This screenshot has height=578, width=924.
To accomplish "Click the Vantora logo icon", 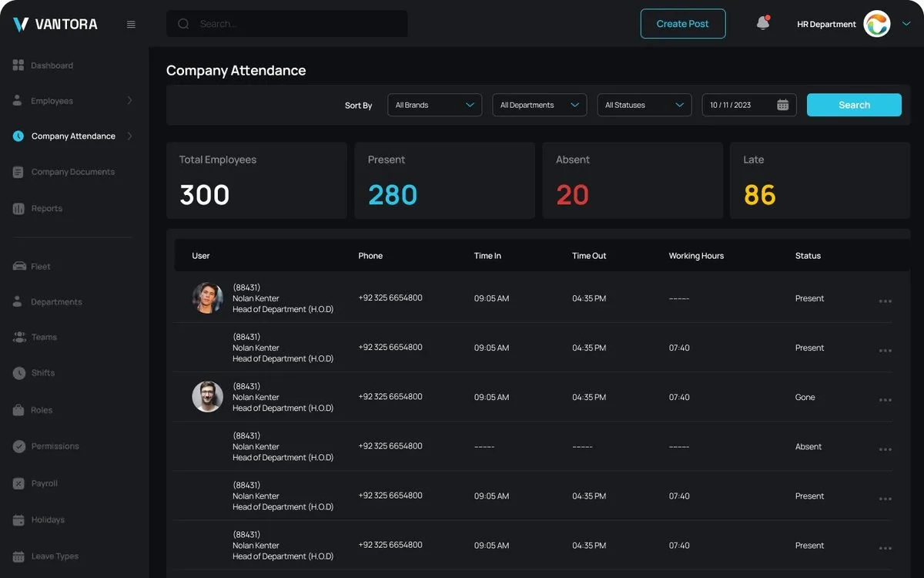I will [21, 24].
